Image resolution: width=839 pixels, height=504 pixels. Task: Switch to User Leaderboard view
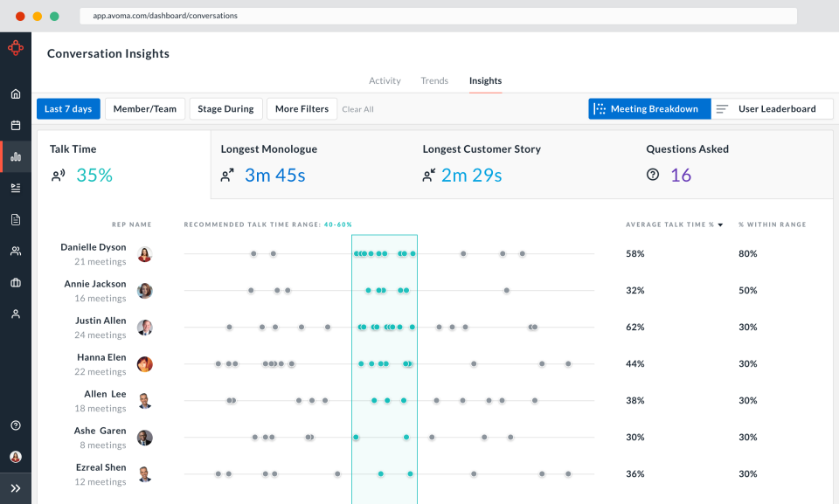pos(773,108)
